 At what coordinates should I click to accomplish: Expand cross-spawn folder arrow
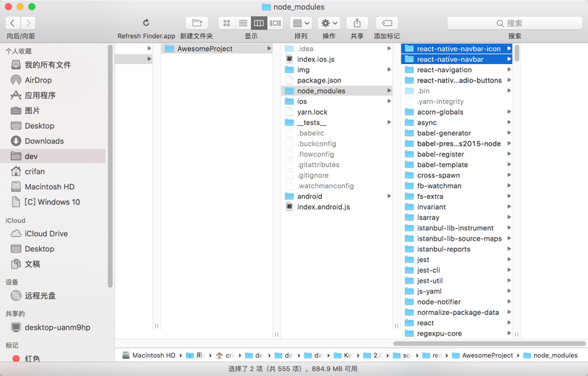pyautogui.click(x=509, y=175)
